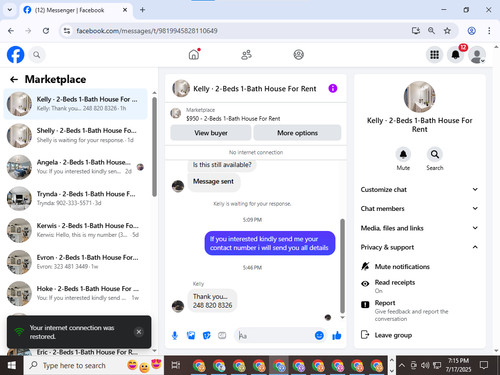Open Angela conversation in Marketplace list
Viewport: 500px width, 375px height.
pyautogui.click(x=75, y=167)
